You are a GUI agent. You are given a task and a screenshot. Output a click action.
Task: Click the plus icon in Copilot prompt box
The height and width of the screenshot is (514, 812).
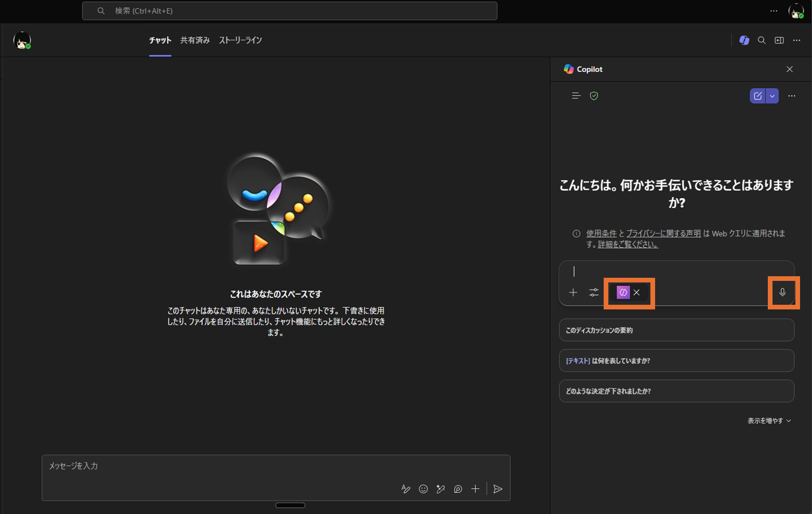click(x=573, y=292)
